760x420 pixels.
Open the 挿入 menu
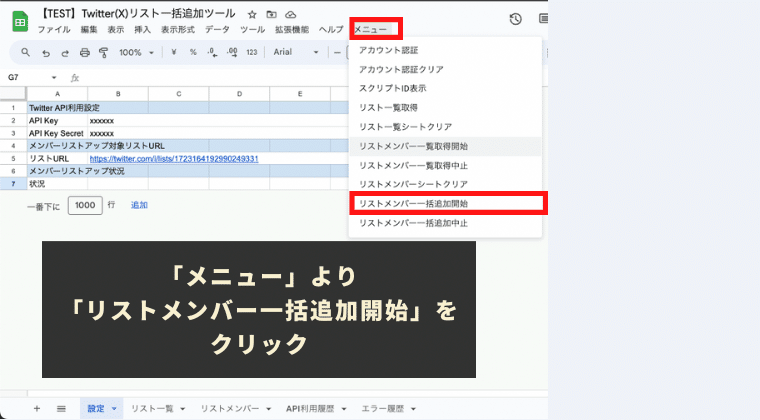[142, 30]
